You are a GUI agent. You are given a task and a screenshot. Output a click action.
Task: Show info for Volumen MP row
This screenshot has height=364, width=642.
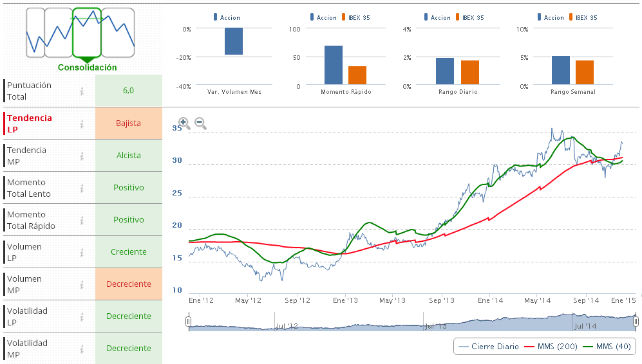(x=82, y=284)
